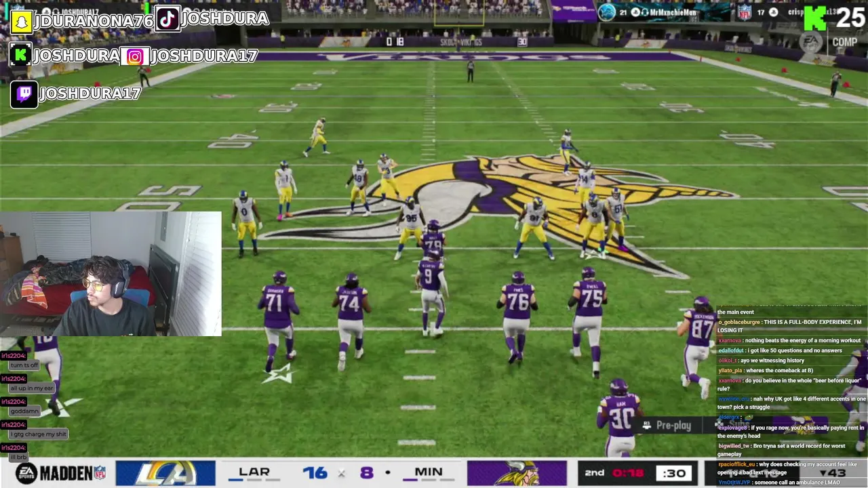Click the 'someone call an ambulance LMAO' message

(x=797, y=483)
